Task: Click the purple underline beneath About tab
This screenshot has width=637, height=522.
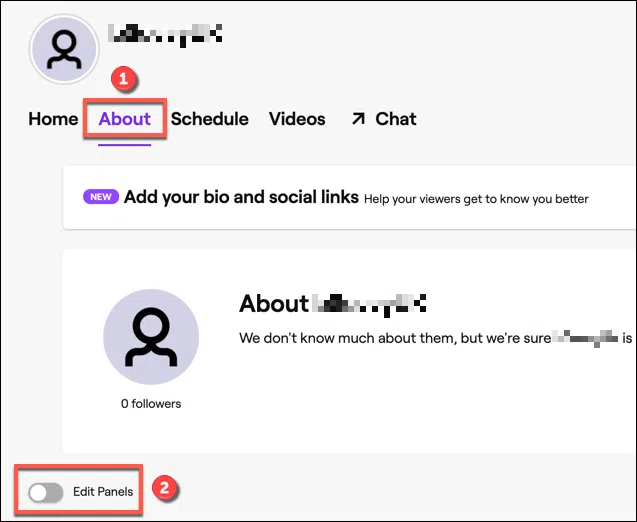Action: [125, 145]
